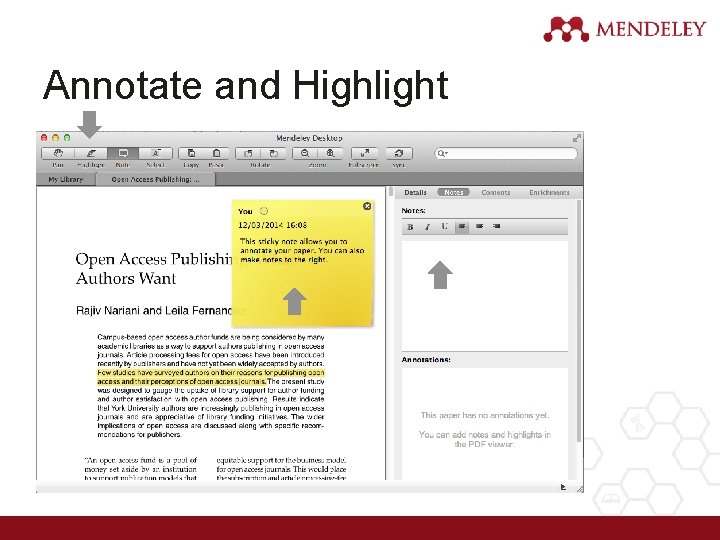The width and height of the screenshot is (720, 540).
Task: Click the search field in toolbar
Action: click(506, 153)
